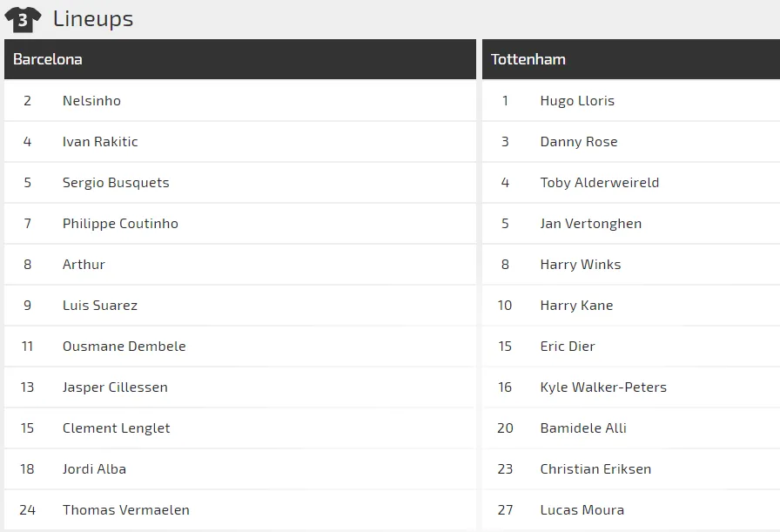Screen dimensions: 780x532
Task: Choose Toby Alderweireld in Tottenham lineup
Action: (x=600, y=183)
